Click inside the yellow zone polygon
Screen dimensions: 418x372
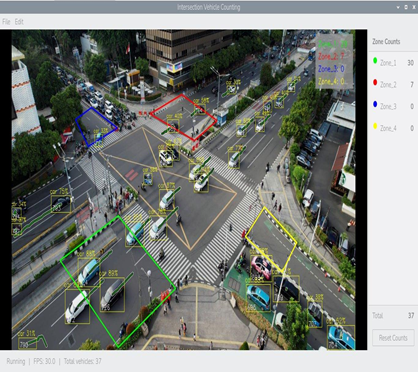[x=272, y=238]
